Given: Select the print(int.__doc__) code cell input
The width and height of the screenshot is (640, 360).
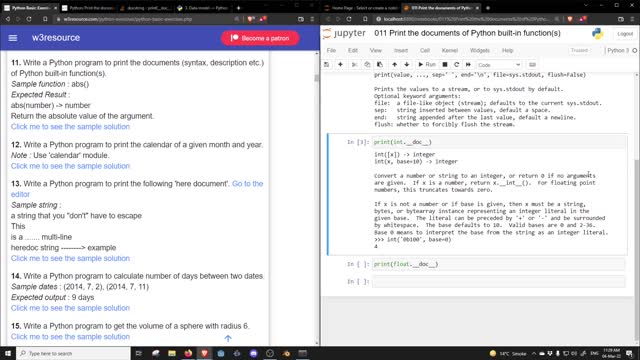Looking at the screenshot, I should (498, 142).
